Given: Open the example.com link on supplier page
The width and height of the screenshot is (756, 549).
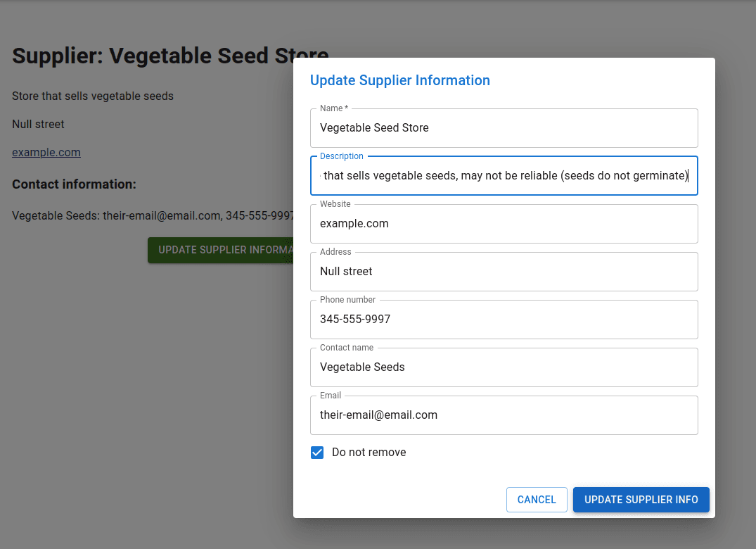Looking at the screenshot, I should point(46,153).
